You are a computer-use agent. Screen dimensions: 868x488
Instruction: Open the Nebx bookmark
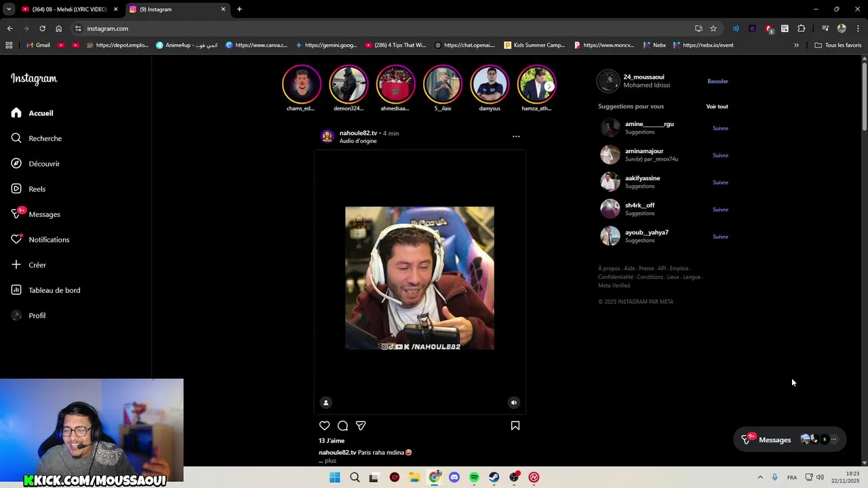click(654, 45)
